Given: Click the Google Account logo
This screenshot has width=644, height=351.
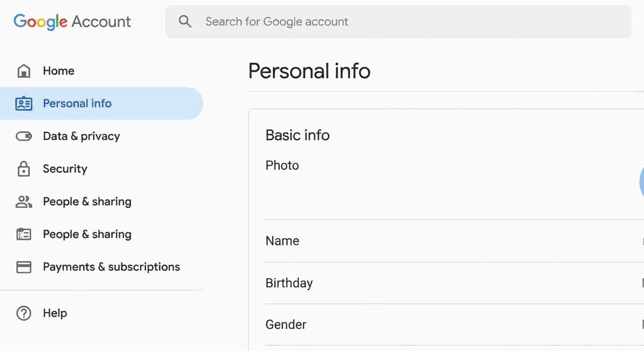Looking at the screenshot, I should point(72,21).
